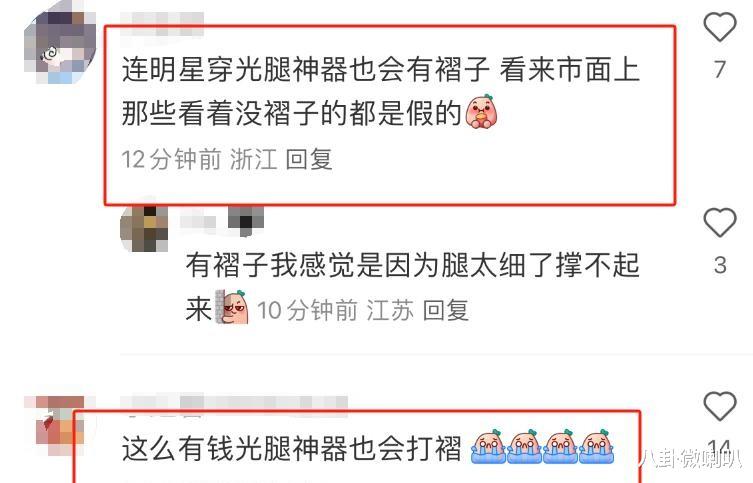Reply to the 10分钟前 江苏 comment
The height and width of the screenshot is (483, 753).
click(446, 310)
